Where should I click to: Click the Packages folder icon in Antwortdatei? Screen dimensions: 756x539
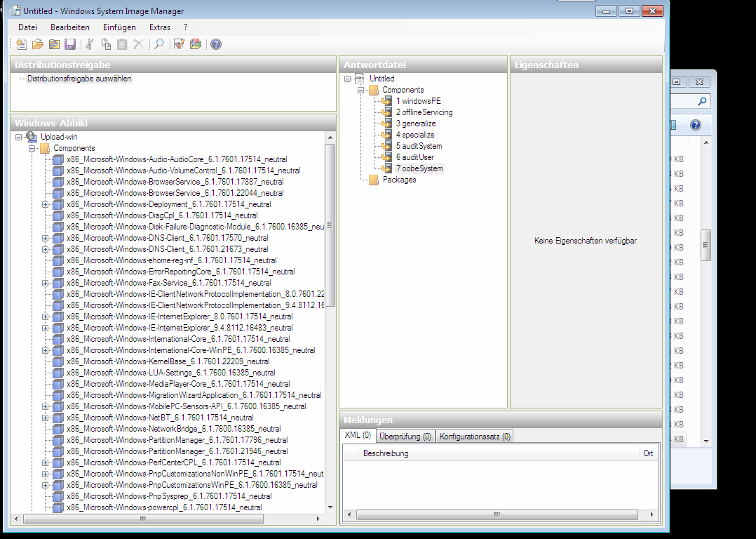[x=374, y=180]
